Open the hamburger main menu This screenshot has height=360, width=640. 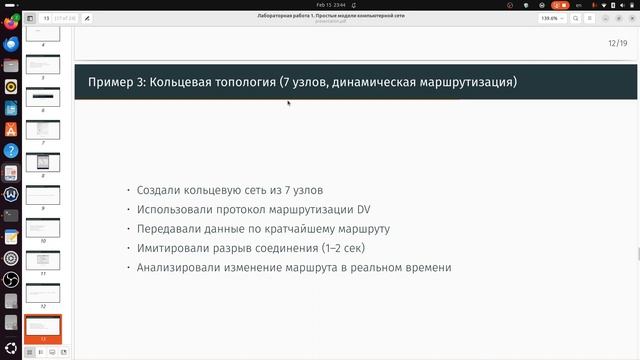tap(589, 18)
